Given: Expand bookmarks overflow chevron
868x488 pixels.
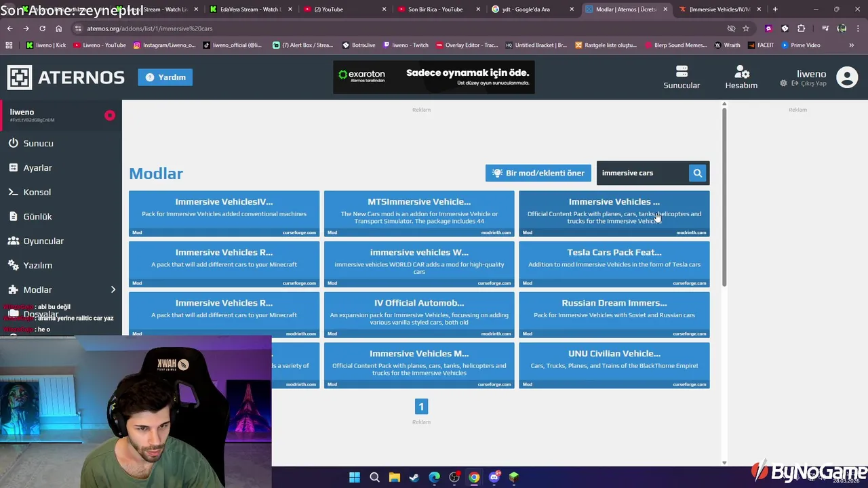Looking at the screenshot, I should click(x=852, y=45).
